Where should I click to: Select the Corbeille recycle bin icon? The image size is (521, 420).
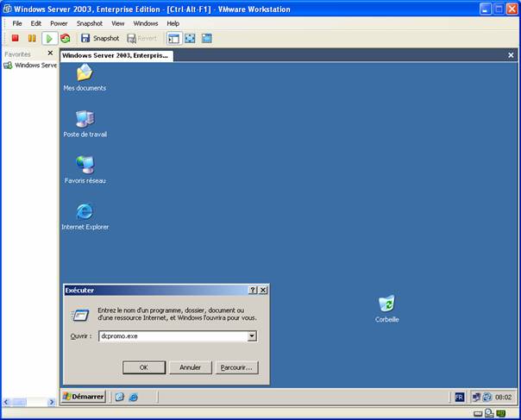click(x=386, y=309)
